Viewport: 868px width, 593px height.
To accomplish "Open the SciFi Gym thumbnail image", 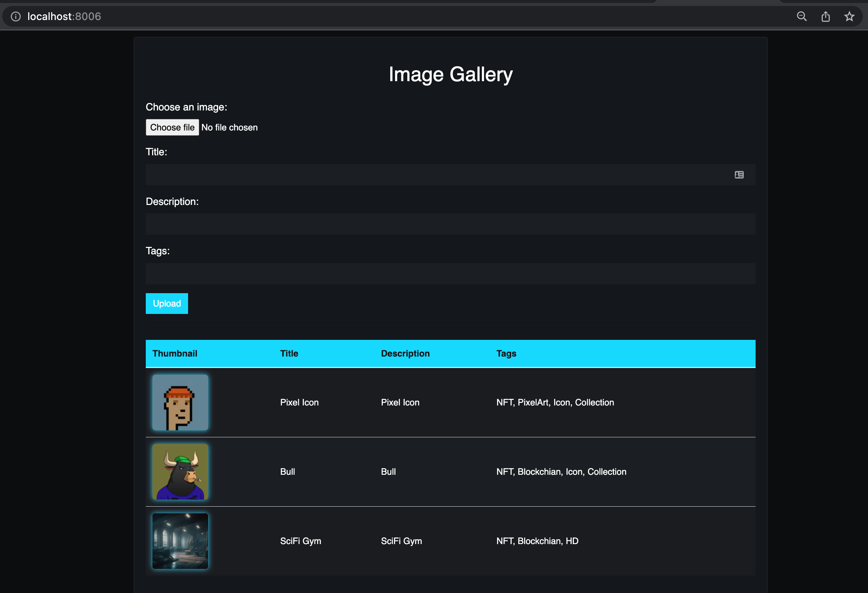I will click(x=180, y=541).
